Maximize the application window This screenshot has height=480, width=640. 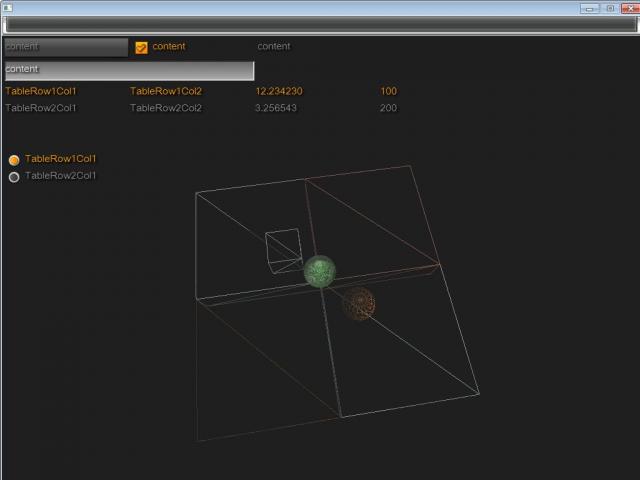609,8
